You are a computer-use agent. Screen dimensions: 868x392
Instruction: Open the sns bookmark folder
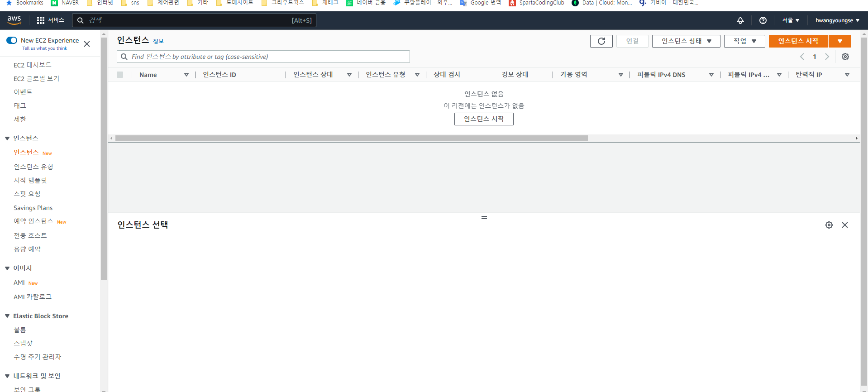pos(130,3)
